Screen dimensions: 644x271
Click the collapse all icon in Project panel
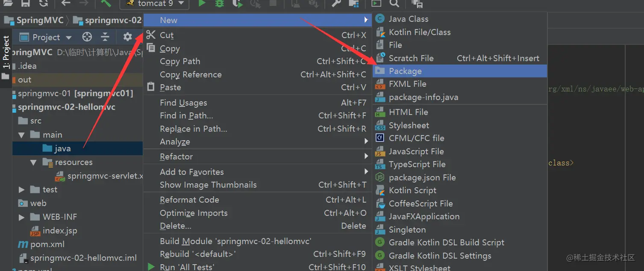105,37
